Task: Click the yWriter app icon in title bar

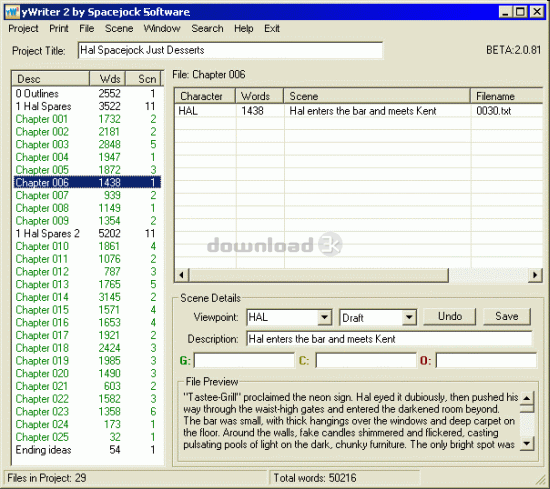Action: (x=12, y=12)
